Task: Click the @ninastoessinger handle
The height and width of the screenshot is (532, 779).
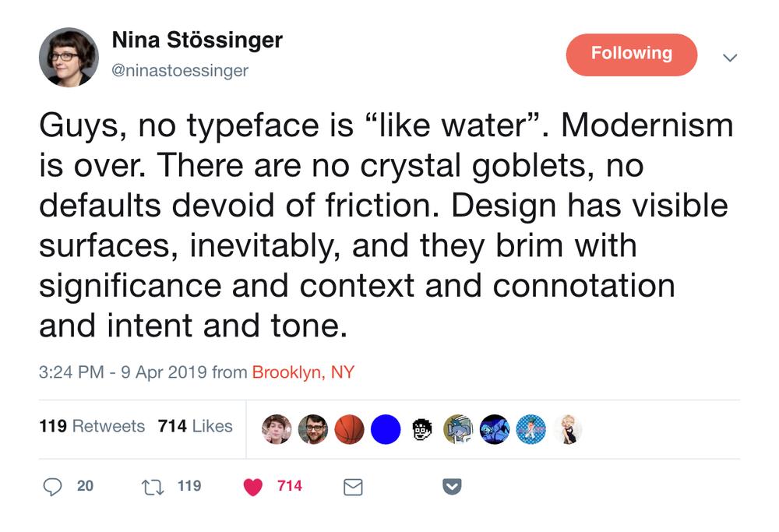Action: point(180,71)
